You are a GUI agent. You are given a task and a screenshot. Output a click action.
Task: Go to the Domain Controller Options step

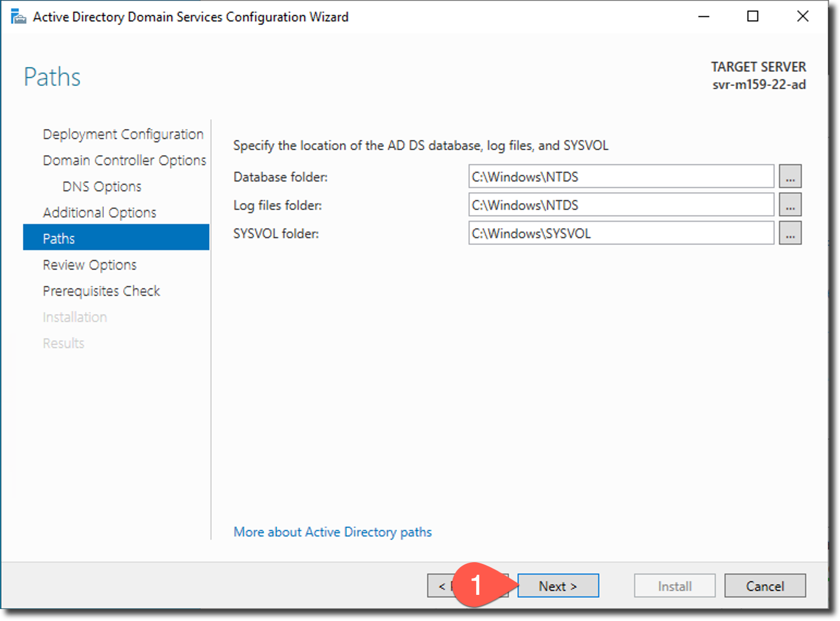tap(124, 160)
